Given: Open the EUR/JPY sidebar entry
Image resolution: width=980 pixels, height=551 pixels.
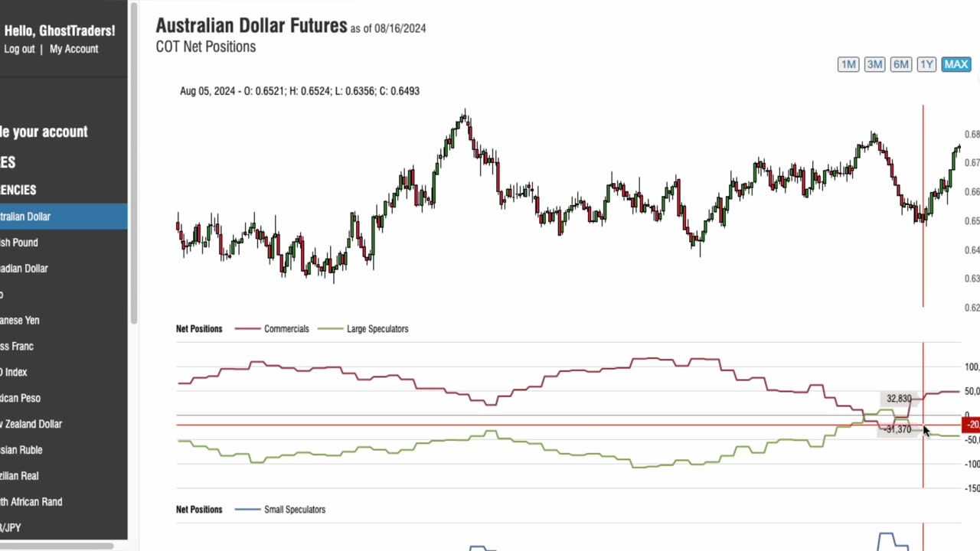Looking at the screenshot, I should click(64, 528).
